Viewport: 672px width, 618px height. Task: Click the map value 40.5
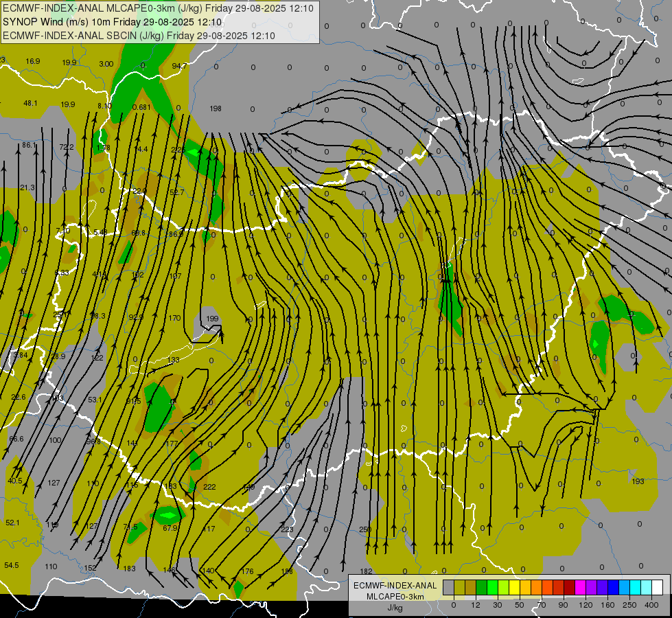[14, 481]
